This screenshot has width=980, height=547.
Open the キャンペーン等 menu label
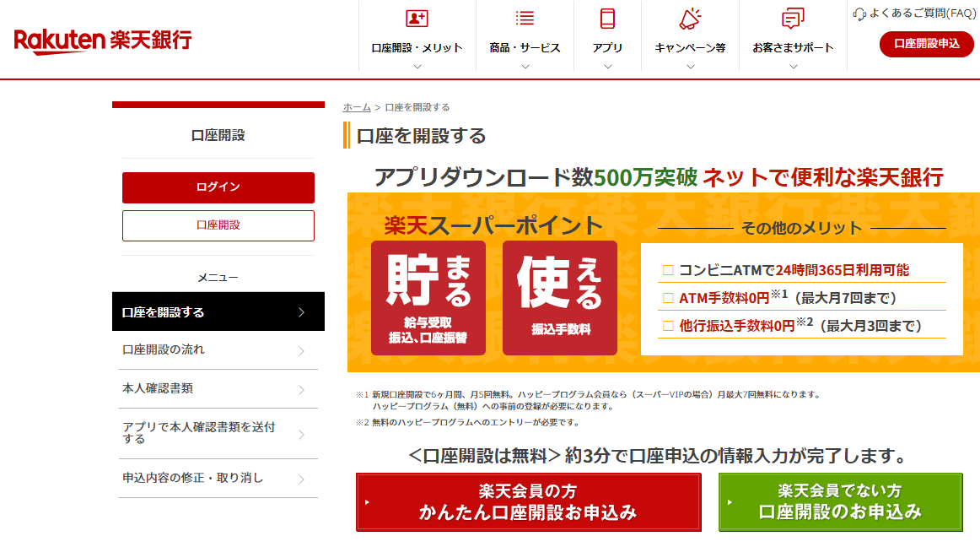pyautogui.click(x=690, y=48)
